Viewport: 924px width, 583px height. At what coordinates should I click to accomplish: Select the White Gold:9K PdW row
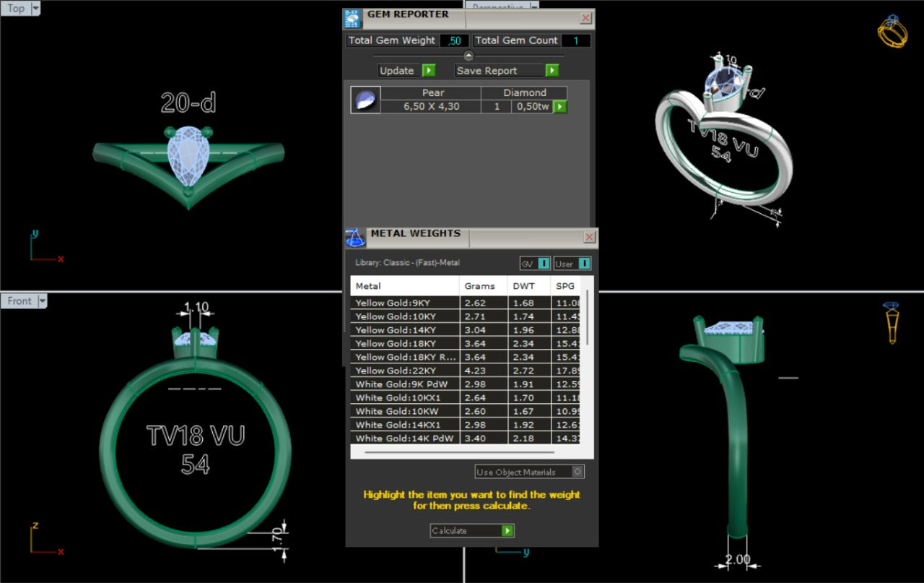pos(466,384)
